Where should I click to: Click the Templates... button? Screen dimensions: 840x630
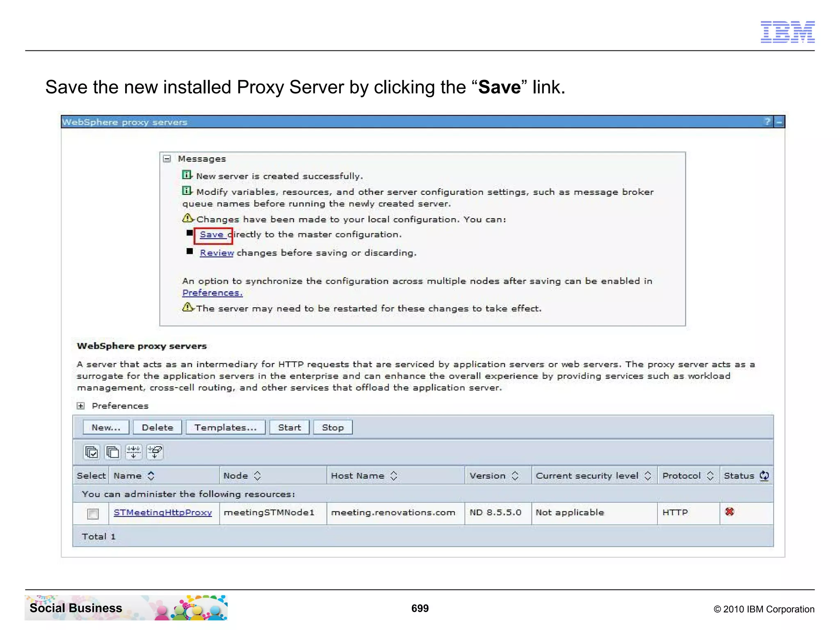(226, 427)
